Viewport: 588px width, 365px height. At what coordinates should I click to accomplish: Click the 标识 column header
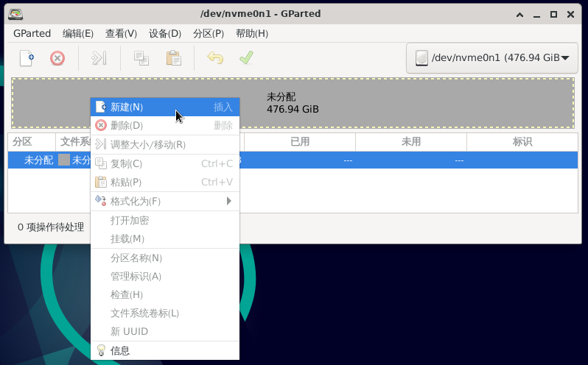tap(522, 142)
